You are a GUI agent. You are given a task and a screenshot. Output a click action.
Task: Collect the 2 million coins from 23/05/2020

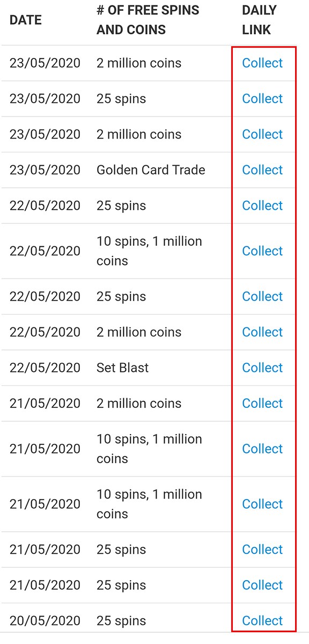coord(262,63)
